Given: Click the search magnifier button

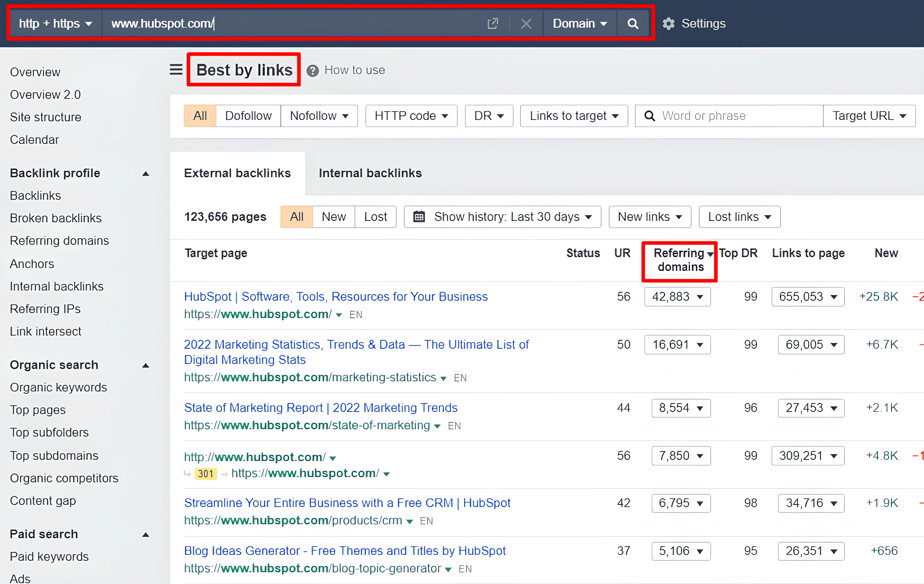Looking at the screenshot, I should point(633,24).
